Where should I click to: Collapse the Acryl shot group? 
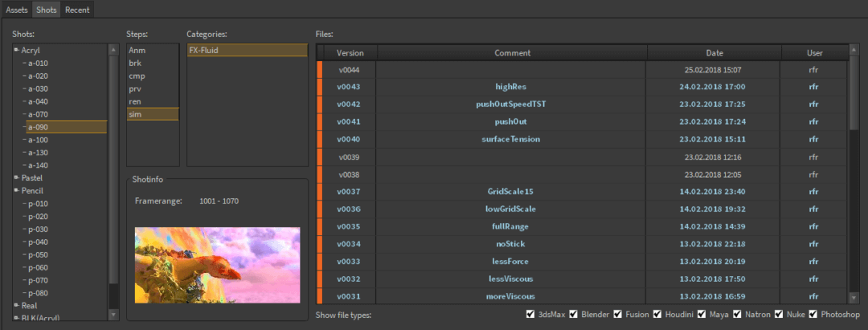click(x=16, y=50)
